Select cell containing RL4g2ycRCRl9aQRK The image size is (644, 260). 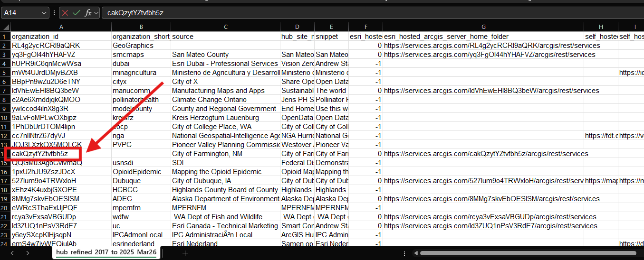point(61,46)
